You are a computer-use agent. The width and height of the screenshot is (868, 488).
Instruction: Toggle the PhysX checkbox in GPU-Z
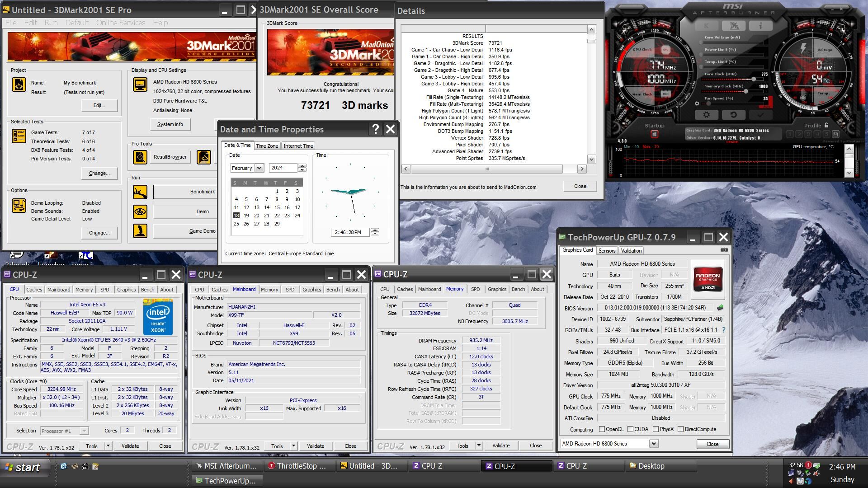(x=656, y=429)
